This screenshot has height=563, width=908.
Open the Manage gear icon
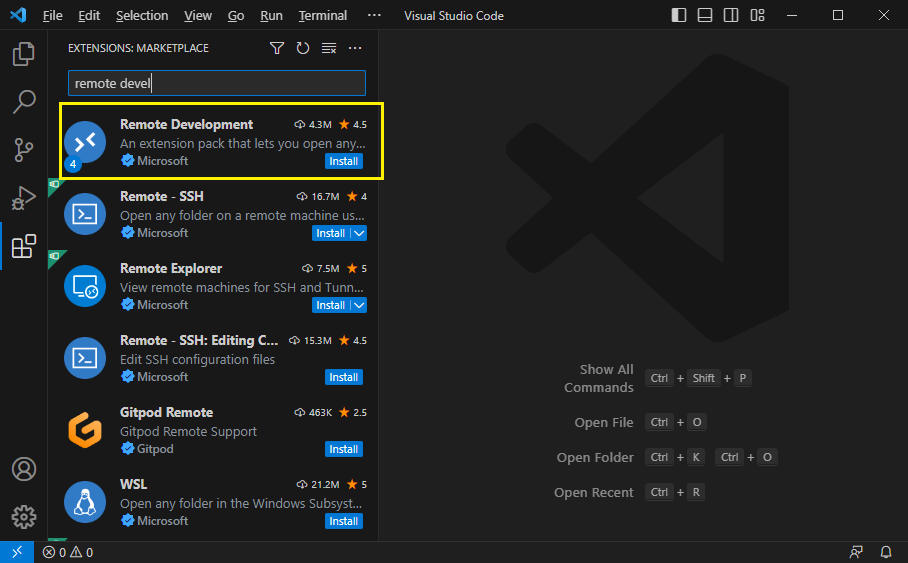[x=24, y=516]
